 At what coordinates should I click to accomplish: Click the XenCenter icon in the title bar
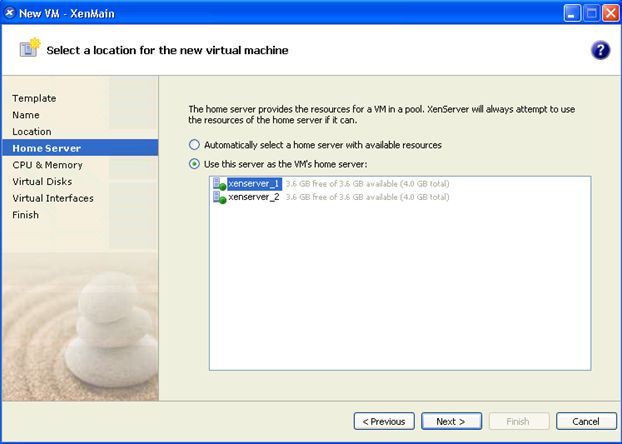9,11
